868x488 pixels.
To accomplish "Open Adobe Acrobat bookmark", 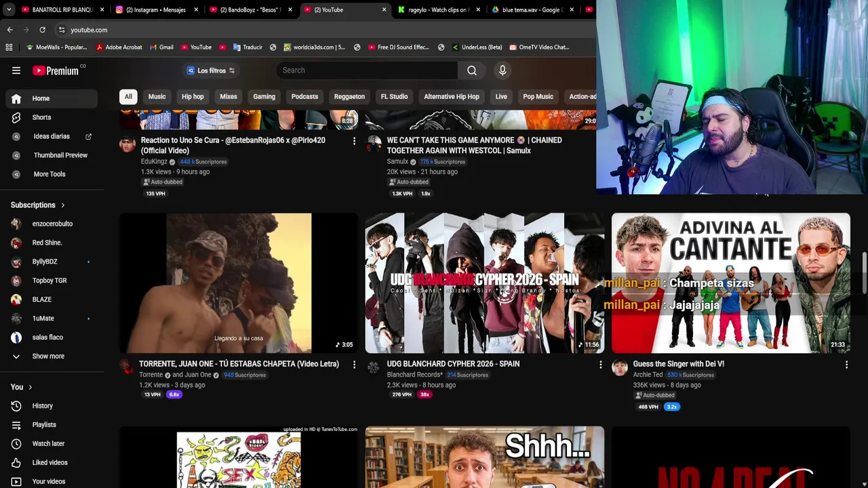I will [119, 47].
